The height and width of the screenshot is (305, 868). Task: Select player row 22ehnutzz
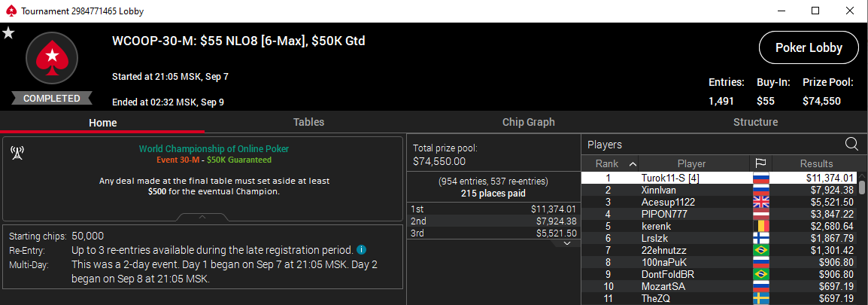pos(720,251)
